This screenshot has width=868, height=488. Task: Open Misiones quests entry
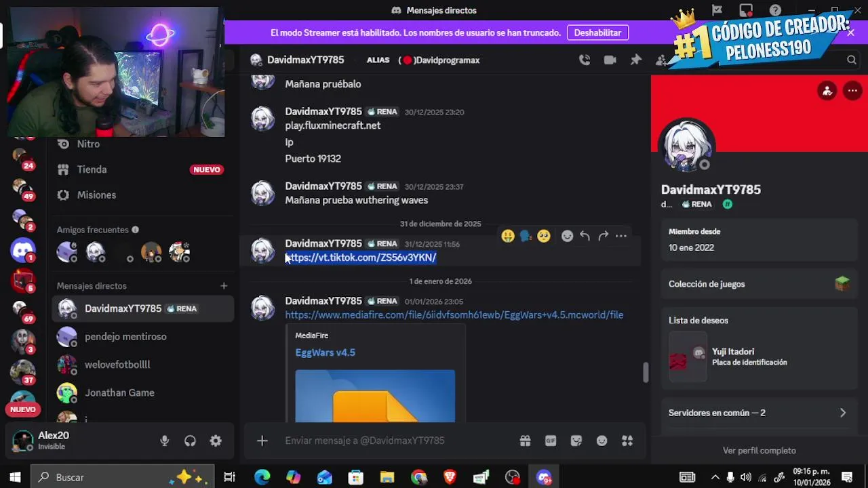tap(144, 195)
